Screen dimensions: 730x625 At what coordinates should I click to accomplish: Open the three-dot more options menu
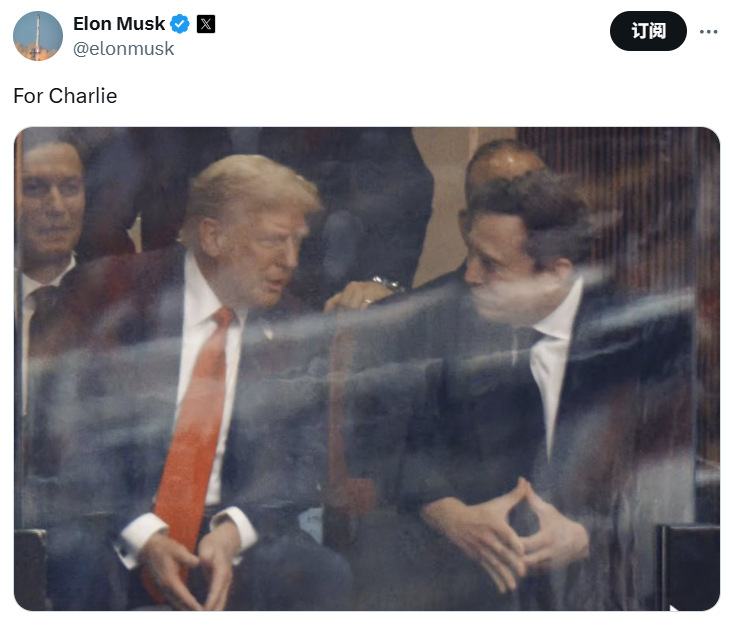[708, 31]
